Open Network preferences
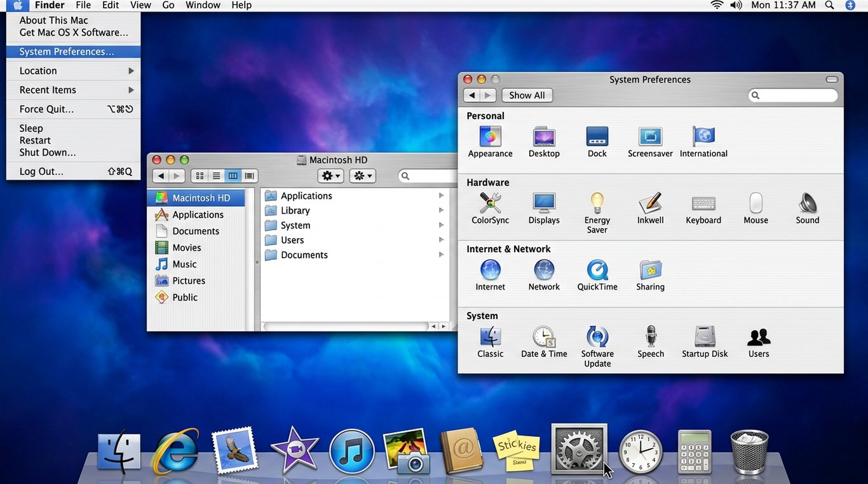868x484 pixels. click(x=543, y=270)
